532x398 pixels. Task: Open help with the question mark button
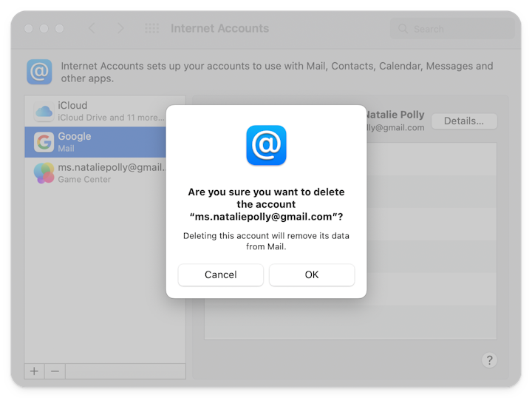489,360
